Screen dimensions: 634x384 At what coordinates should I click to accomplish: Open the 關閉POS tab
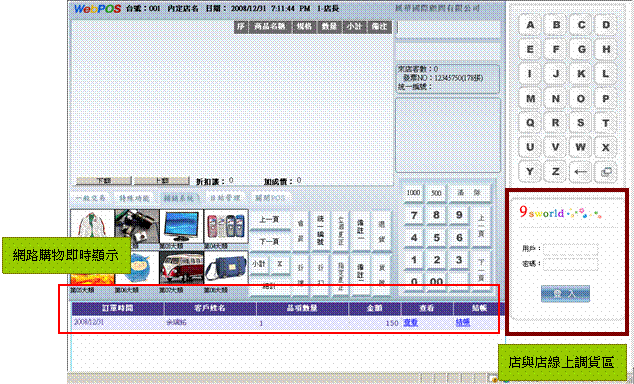coord(270,198)
